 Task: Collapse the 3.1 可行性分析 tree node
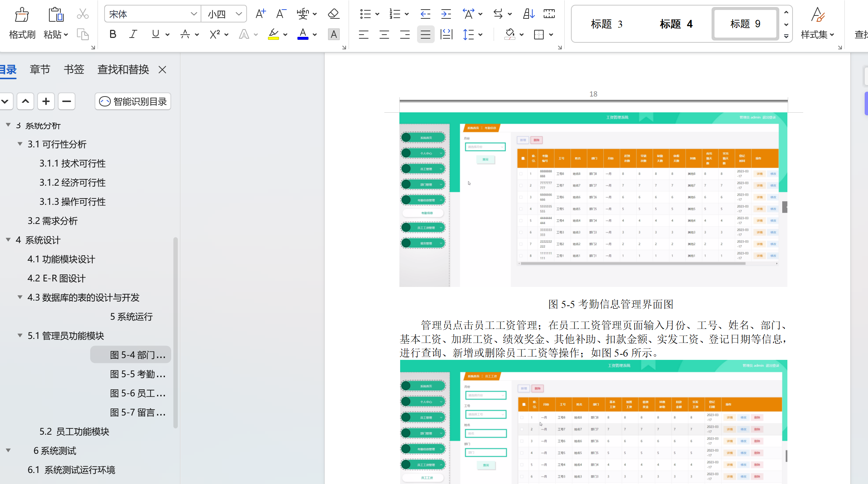click(x=20, y=144)
